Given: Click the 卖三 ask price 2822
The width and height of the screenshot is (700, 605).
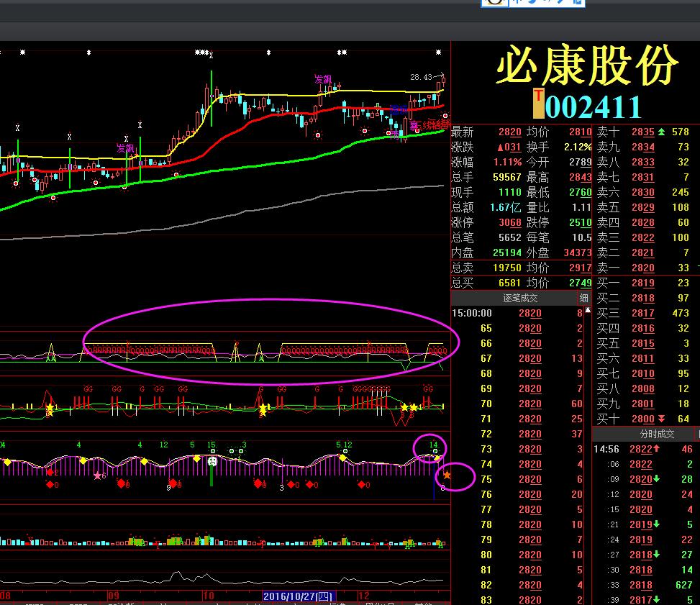Looking at the screenshot, I should click(x=643, y=237).
